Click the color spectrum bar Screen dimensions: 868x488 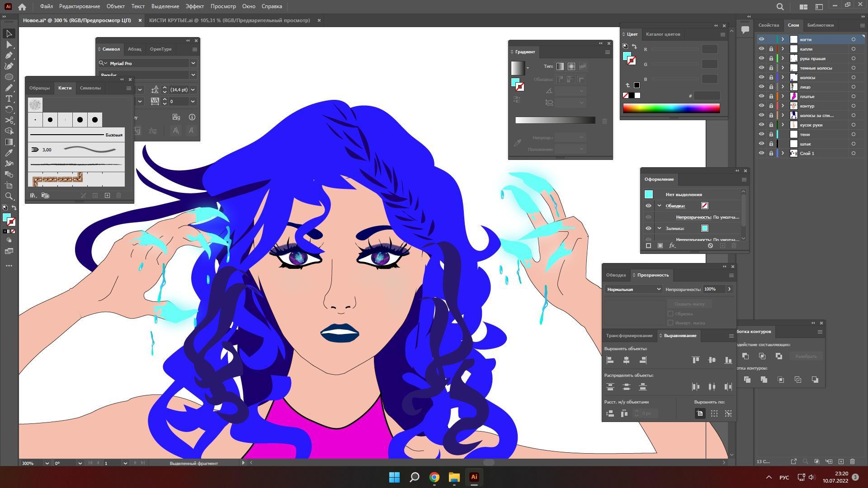click(x=671, y=108)
